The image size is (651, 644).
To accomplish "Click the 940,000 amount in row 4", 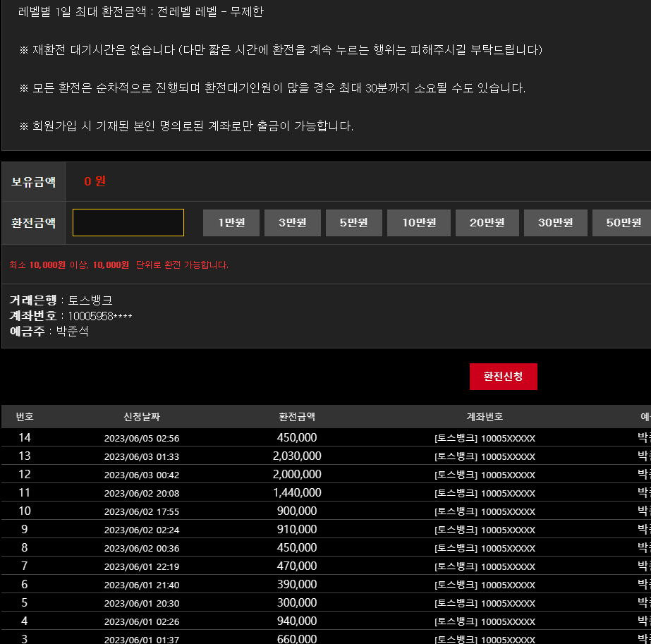I will (297, 621).
